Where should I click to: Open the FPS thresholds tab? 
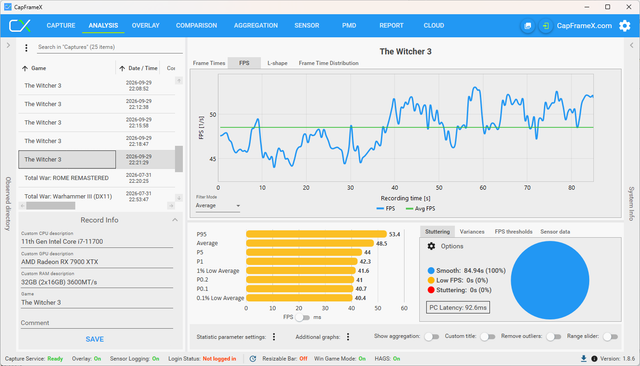(x=513, y=232)
